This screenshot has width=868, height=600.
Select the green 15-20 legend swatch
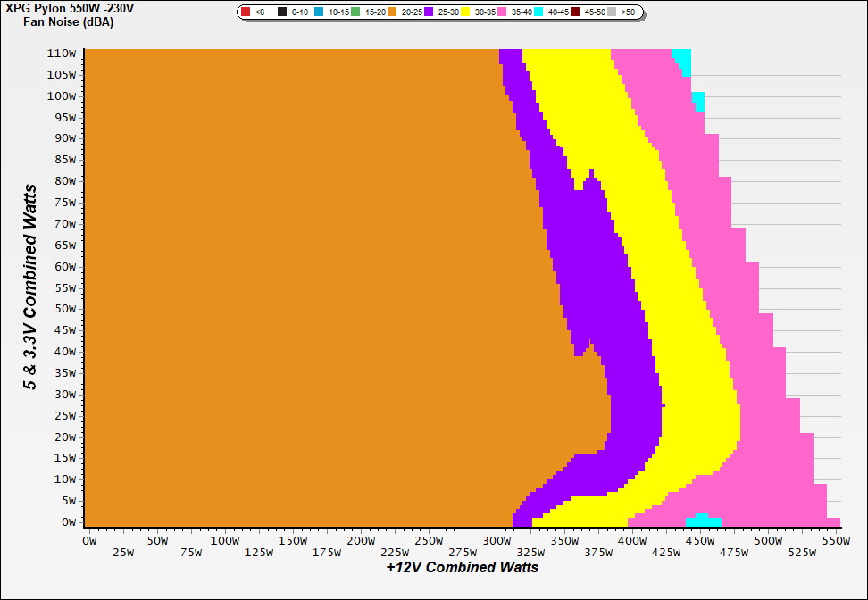pos(355,12)
